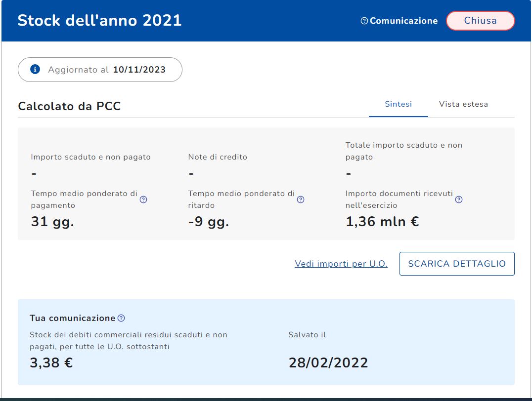Click the Chiusa status badge
The width and height of the screenshot is (532, 401).
[480, 21]
